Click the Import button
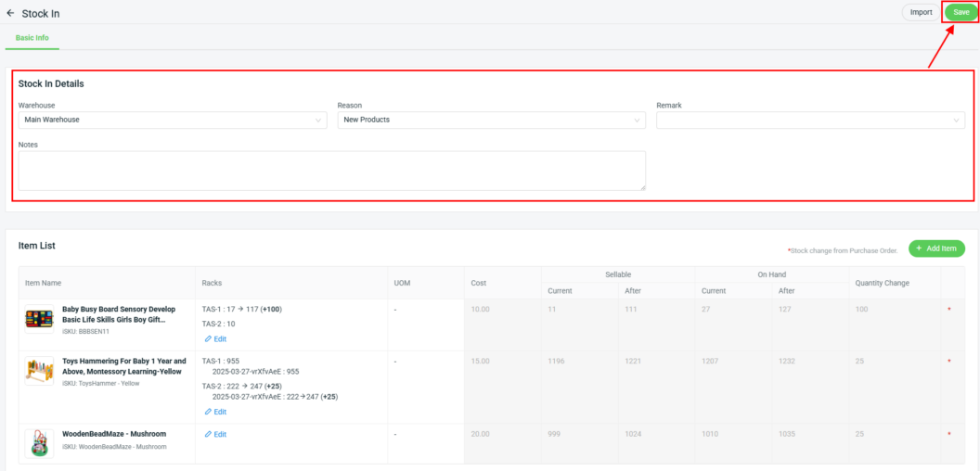Image resolution: width=980 pixels, height=471 pixels. (921, 12)
